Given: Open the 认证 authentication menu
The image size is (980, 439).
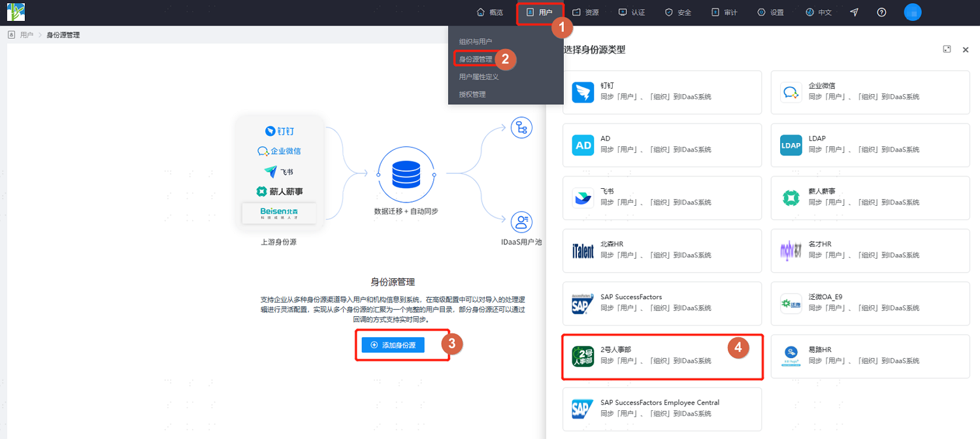Looking at the screenshot, I should point(632,12).
